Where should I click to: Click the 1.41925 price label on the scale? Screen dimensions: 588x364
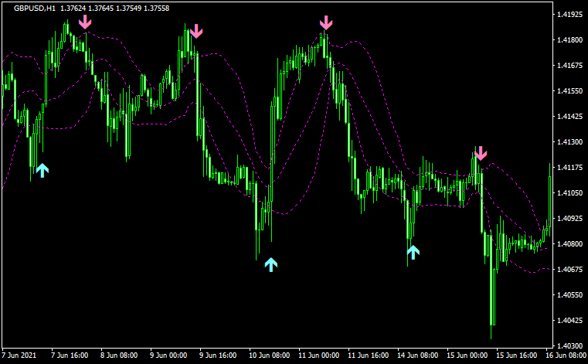click(569, 15)
